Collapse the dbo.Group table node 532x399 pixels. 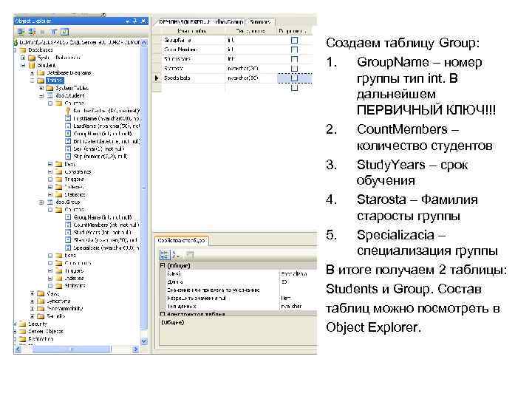(x=41, y=202)
